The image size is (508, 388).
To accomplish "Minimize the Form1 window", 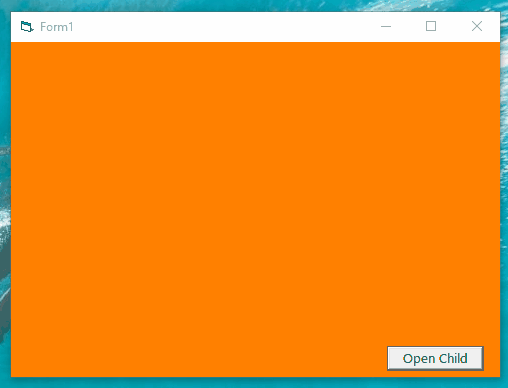I will 386,26.
